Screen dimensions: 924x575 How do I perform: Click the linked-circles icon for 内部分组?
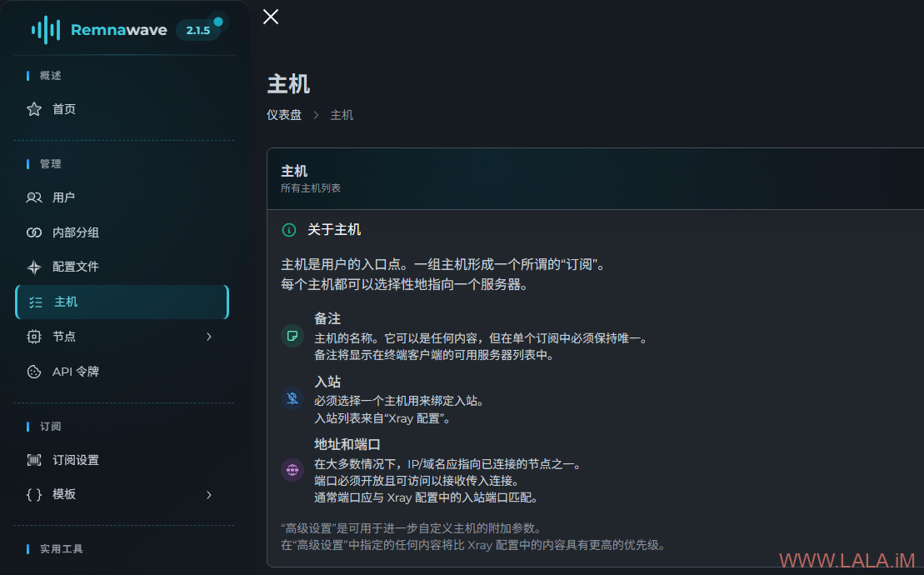(x=34, y=232)
